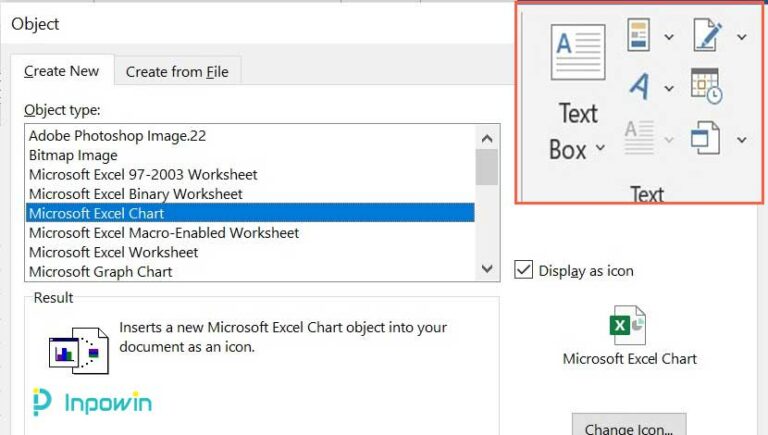Image resolution: width=768 pixels, height=435 pixels.
Task: Click the list scroll down arrow
Action: [487, 268]
